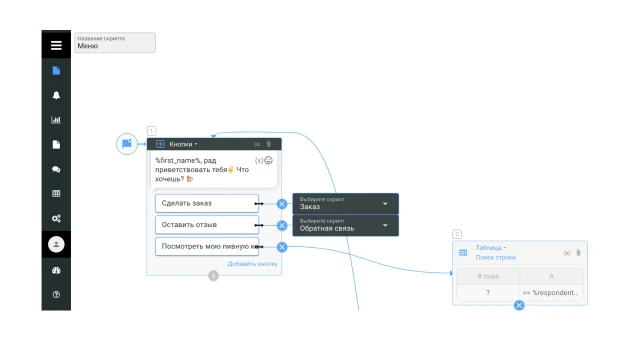Open the Таблица block type dropdown
The image size is (640, 360).
[x=491, y=248]
